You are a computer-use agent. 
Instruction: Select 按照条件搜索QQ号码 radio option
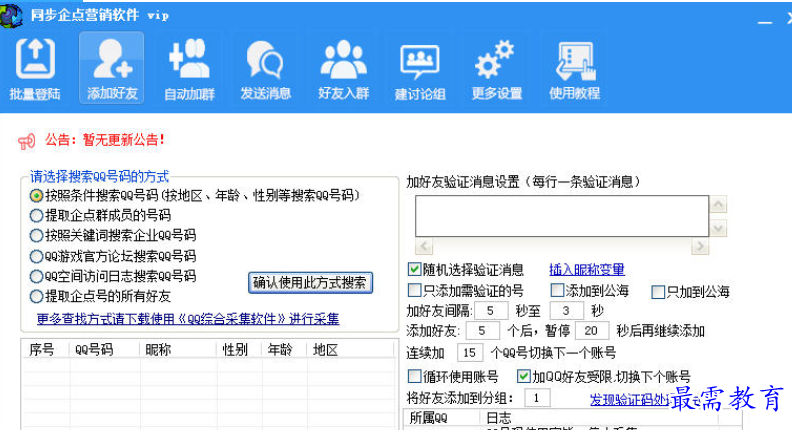tap(36, 196)
